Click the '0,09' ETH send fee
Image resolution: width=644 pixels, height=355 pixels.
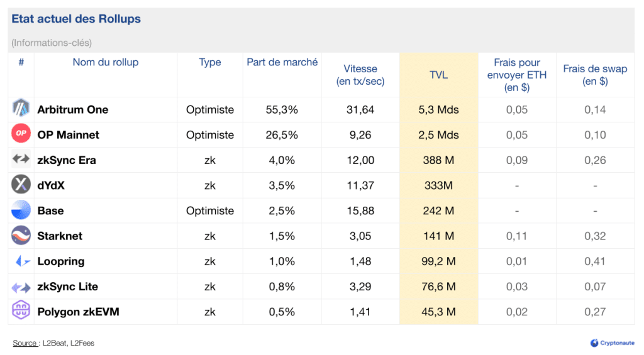[x=517, y=160]
